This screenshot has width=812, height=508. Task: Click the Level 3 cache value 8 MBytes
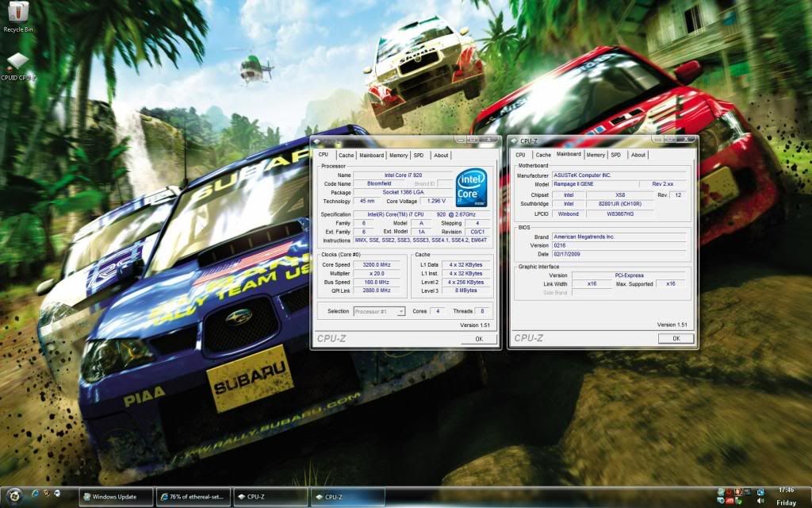click(466, 291)
